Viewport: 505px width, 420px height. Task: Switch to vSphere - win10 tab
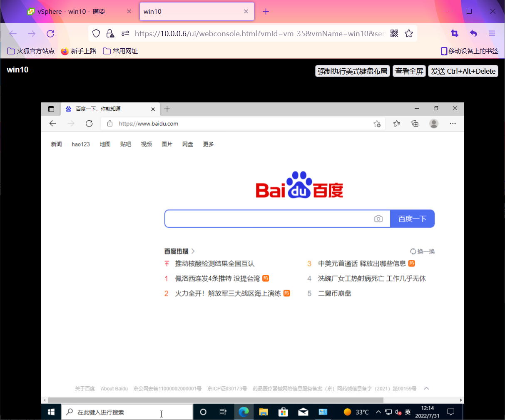[79, 12]
